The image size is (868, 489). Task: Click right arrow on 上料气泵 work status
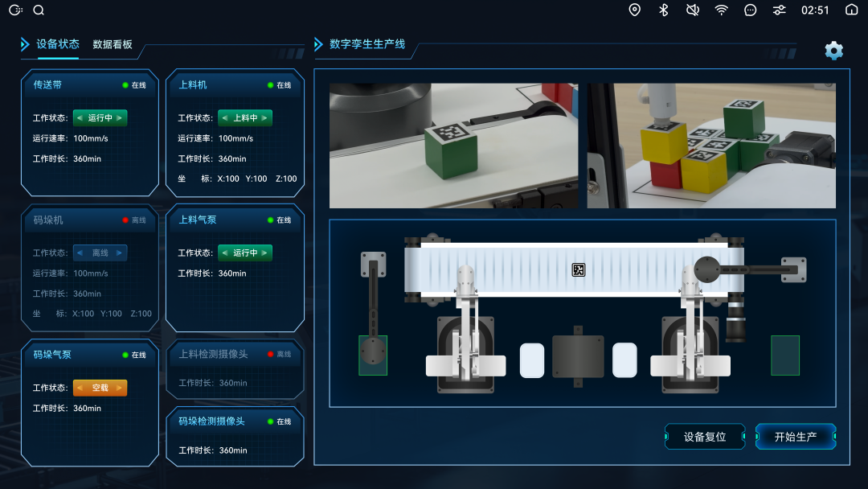tap(264, 253)
